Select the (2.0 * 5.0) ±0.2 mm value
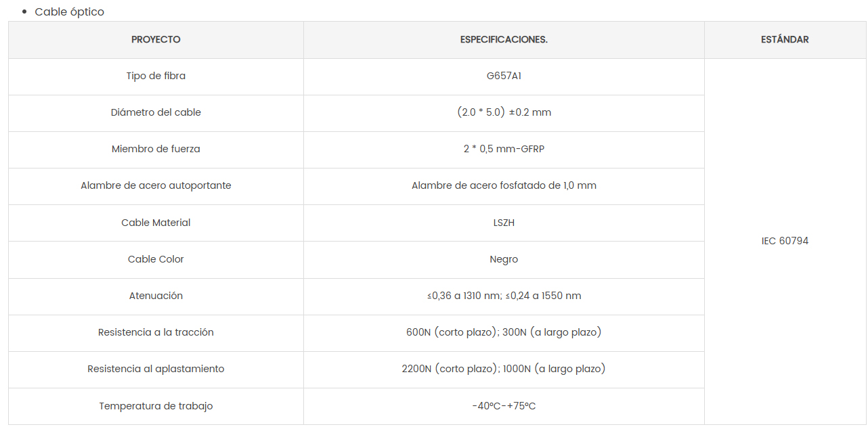Viewport: 868px width, 429px height. click(x=504, y=112)
